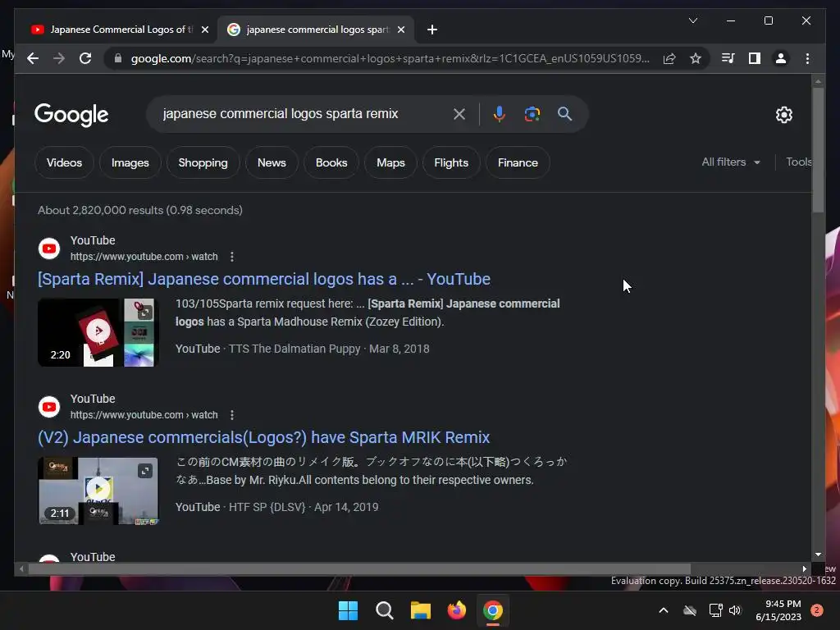Filter results by Books

click(x=331, y=163)
